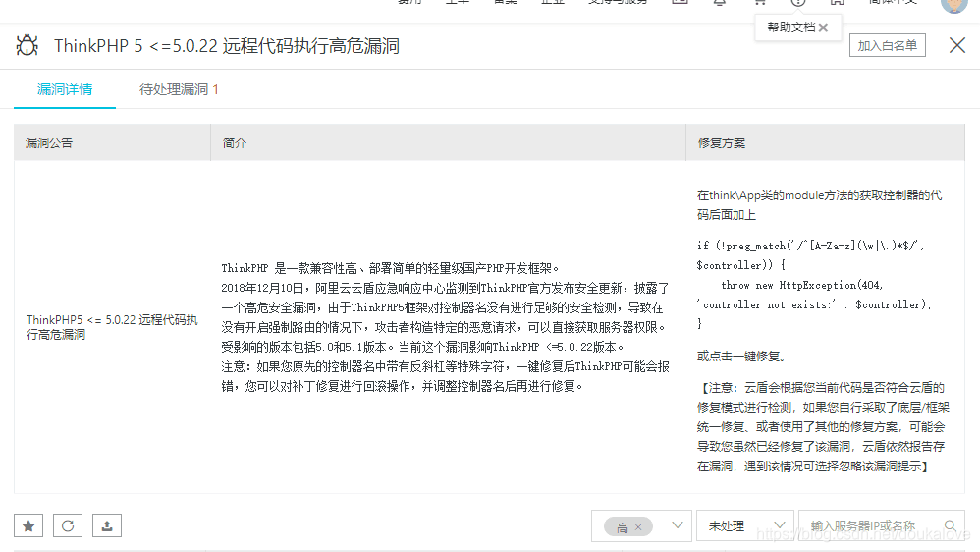The height and width of the screenshot is (552, 980).
Task: Click the bug icon beside the ThinkPHP title
Action: (x=27, y=45)
